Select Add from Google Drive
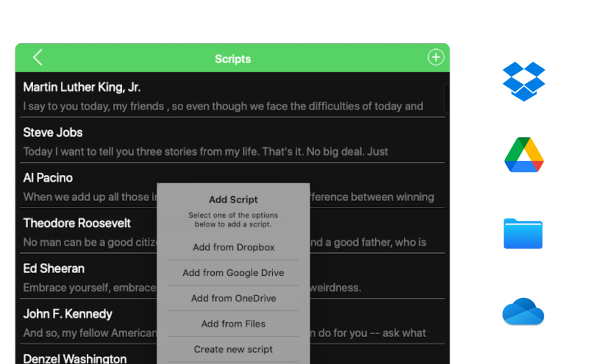Image resolution: width=609 pixels, height=364 pixels. [x=233, y=273]
